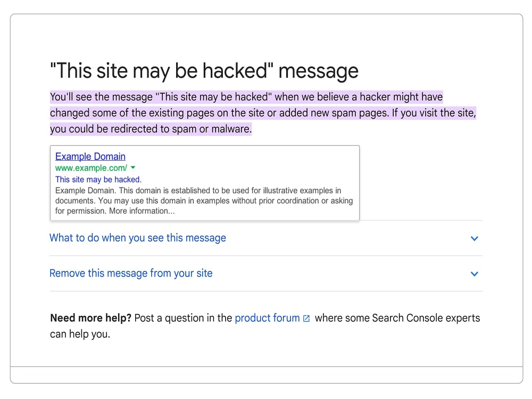The height and width of the screenshot is (399, 532).
Task: Click the page heading '"This site may be hacked" message'
Action: click(x=204, y=71)
